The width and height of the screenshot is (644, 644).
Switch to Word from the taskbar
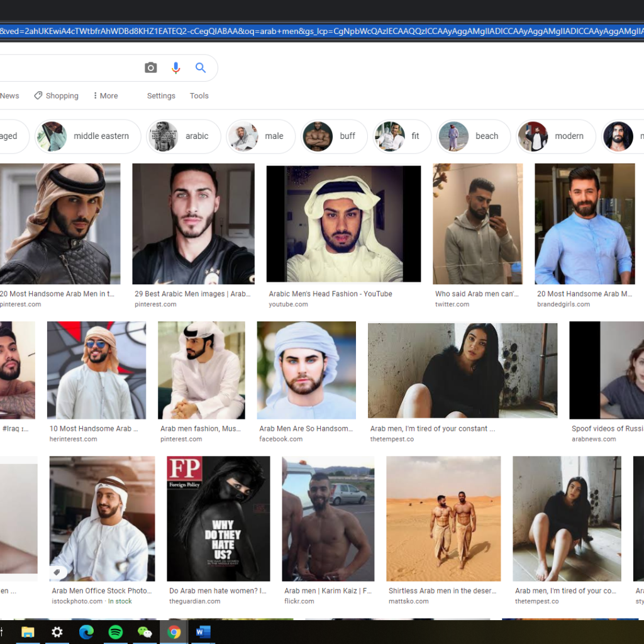coord(203,632)
